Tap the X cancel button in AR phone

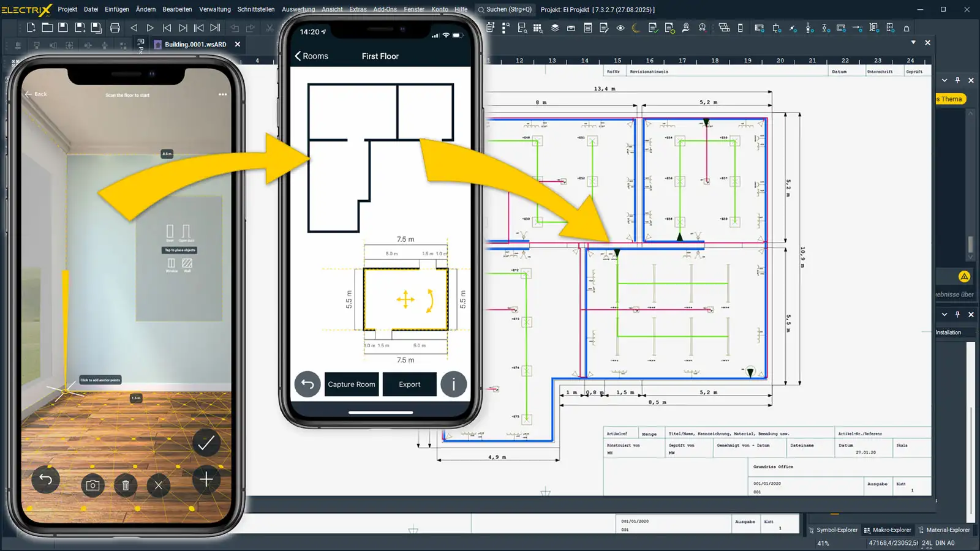159,485
